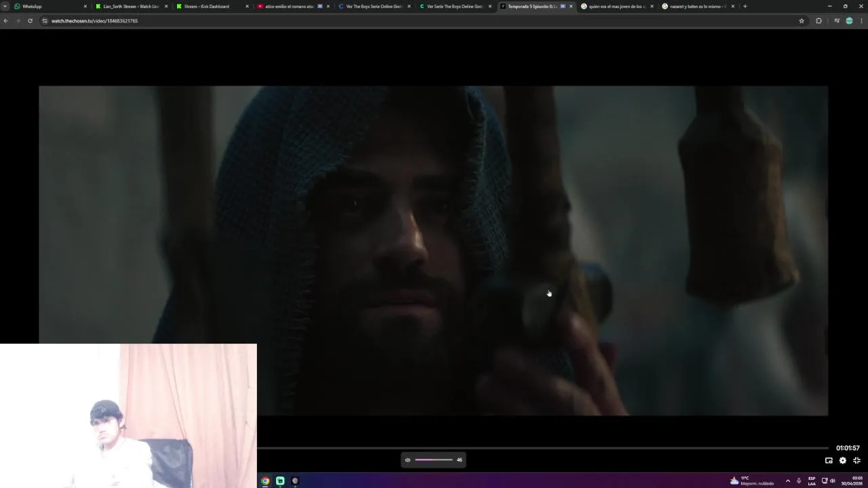868x488 pixels.
Task: Open video player settings gear
Action: pyautogui.click(x=843, y=460)
